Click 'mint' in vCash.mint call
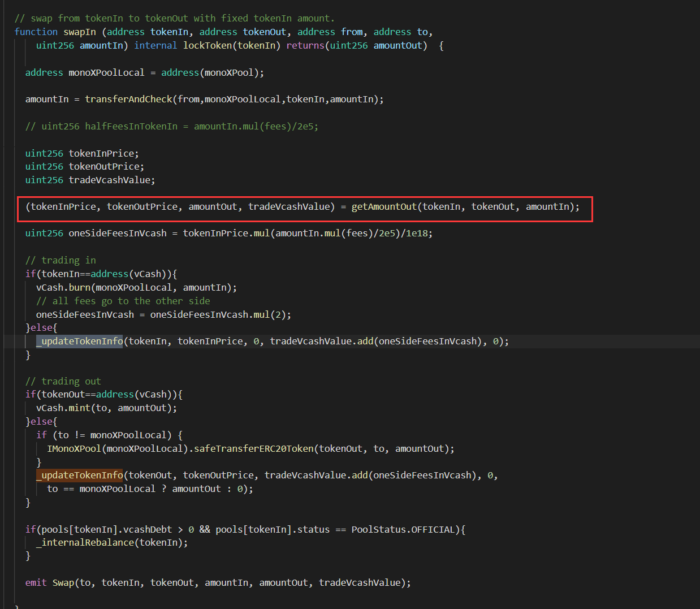 (79, 408)
